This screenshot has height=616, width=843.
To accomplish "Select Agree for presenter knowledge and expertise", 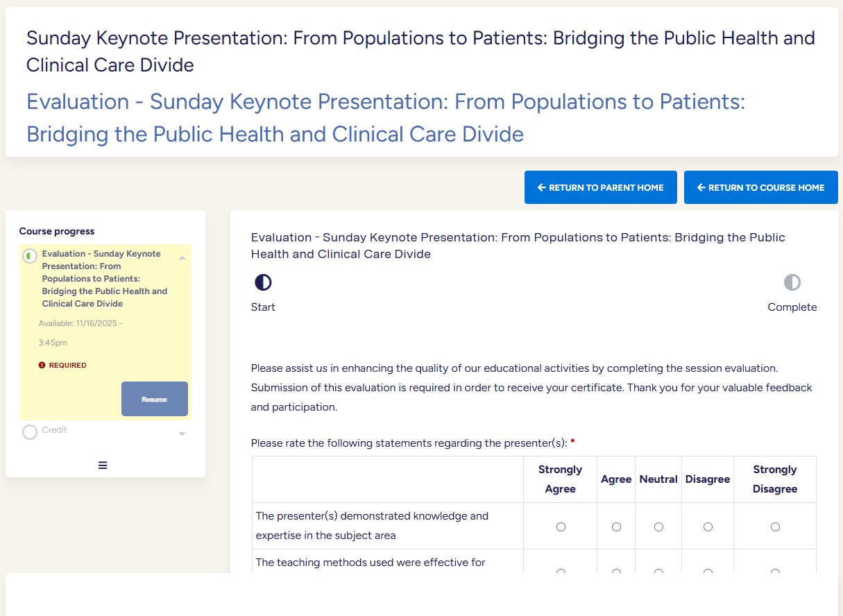I will tap(616, 527).
